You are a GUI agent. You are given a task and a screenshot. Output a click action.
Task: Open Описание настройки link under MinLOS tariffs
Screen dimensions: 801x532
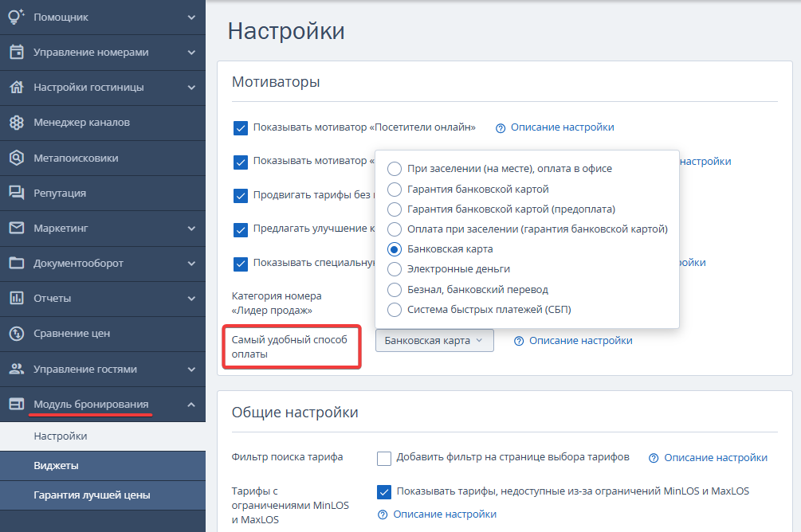pyautogui.click(x=445, y=514)
